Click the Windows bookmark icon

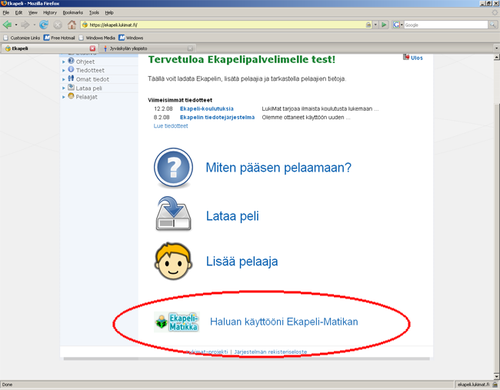[122, 38]
